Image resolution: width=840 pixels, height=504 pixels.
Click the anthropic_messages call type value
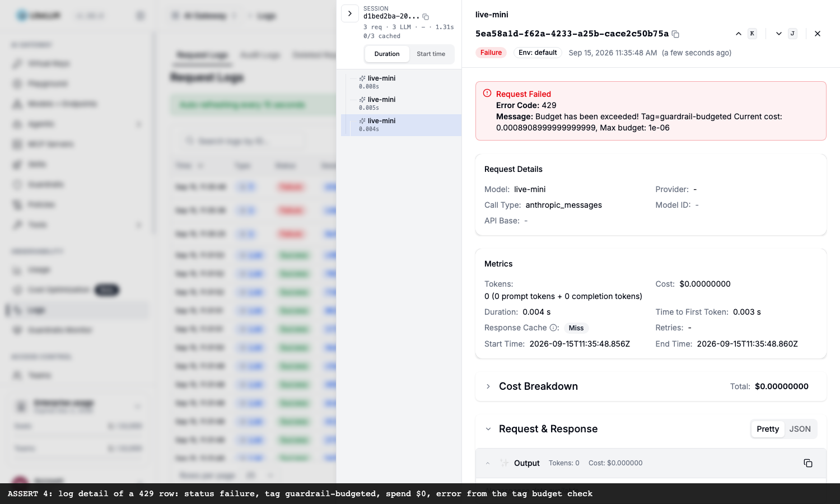(x=564, y=205)
